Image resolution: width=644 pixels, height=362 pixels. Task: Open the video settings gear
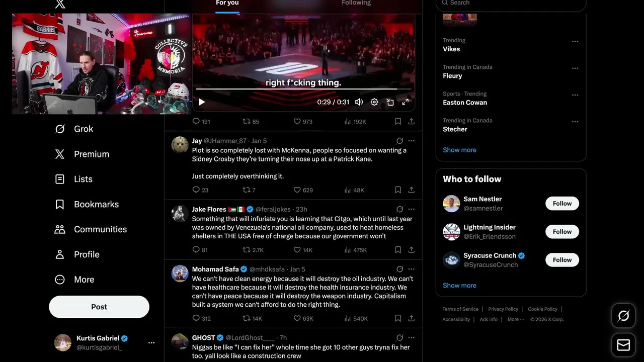[374, 102]
